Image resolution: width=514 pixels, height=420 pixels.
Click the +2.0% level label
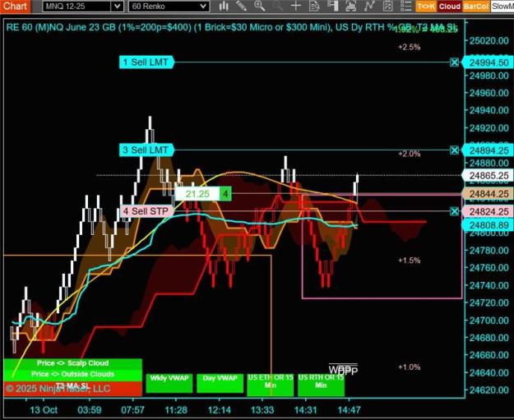click(409, 154)
